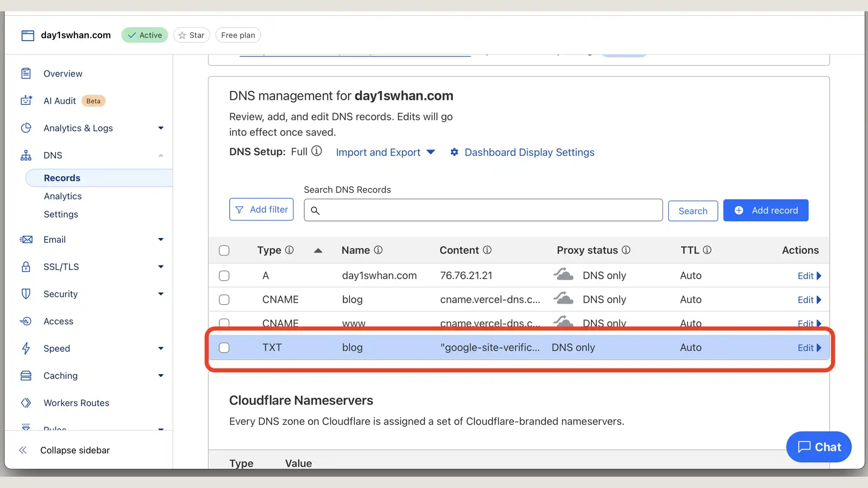Click the Analytics & Logs pie chart icon
The image size is (868, 488).
pos(26,128)
